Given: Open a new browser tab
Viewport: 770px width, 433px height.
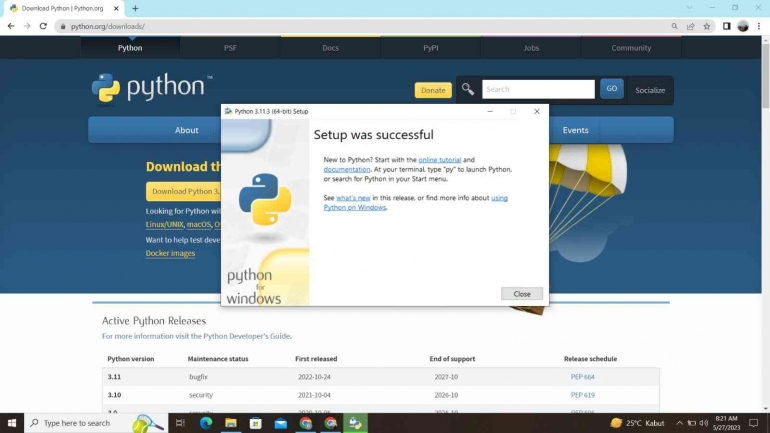Looking at the screenshot, I should coord(135,8).
